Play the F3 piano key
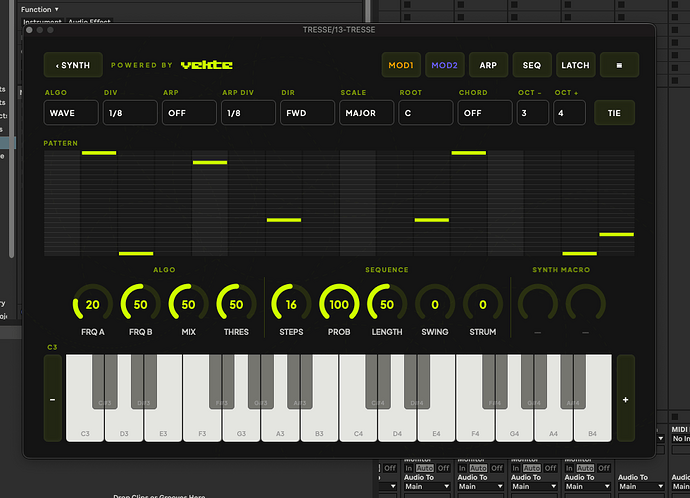 (202, 426)
